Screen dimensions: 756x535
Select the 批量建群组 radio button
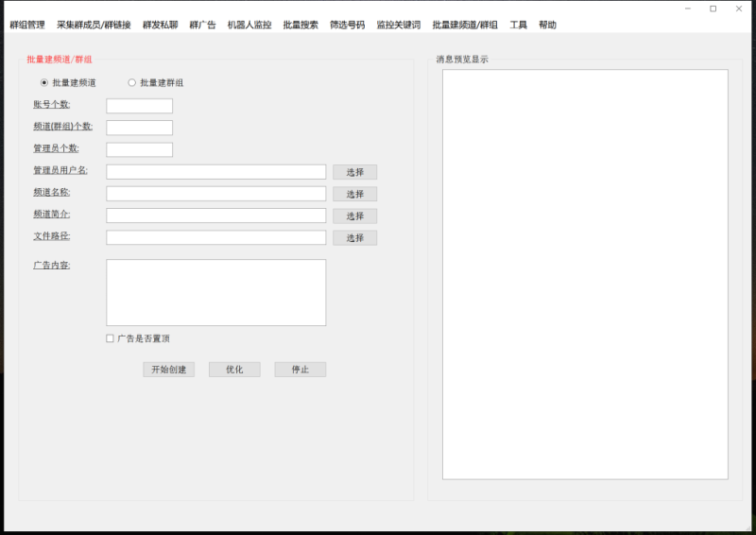(131, 83)
